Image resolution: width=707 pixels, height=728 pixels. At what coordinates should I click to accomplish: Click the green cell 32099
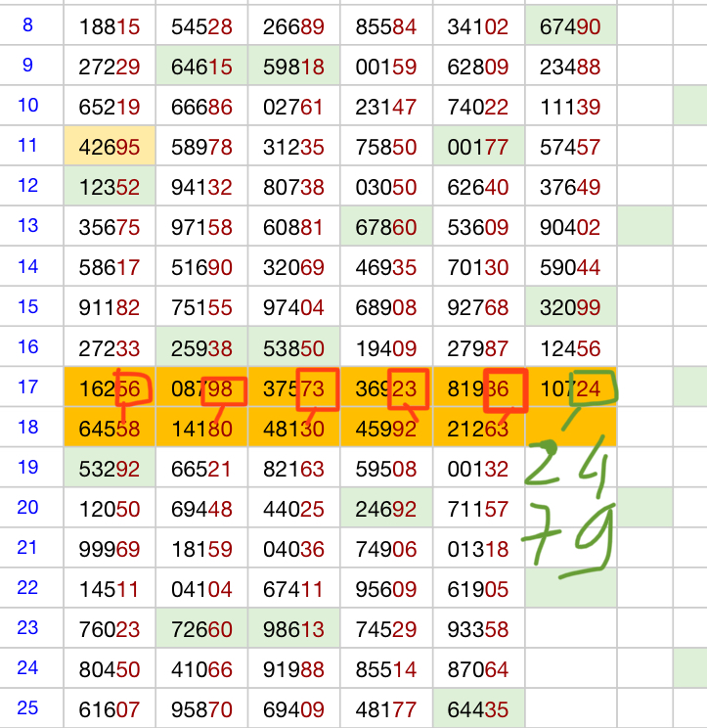tap(570, 307)
